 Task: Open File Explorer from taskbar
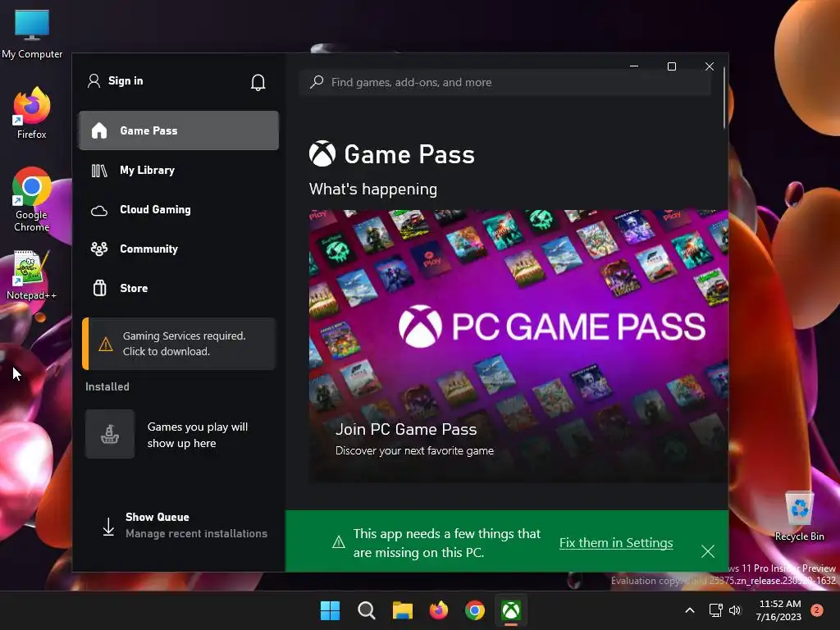click(x=402, y=610)
